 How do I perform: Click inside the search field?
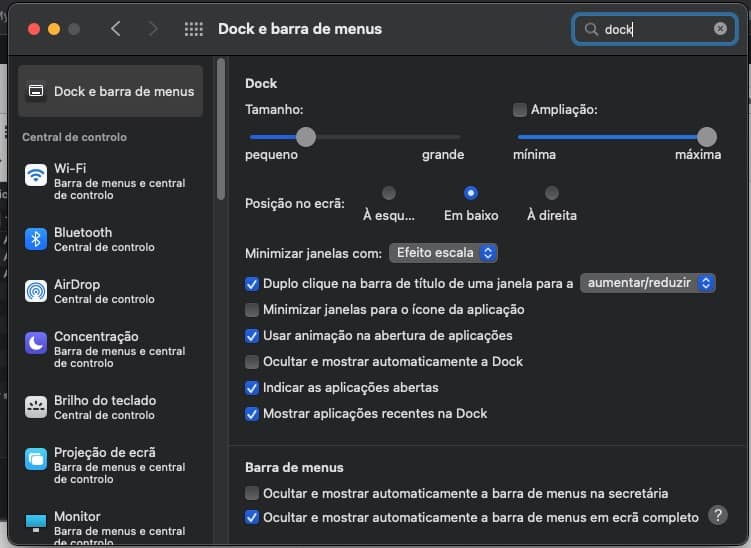point(655,29)
